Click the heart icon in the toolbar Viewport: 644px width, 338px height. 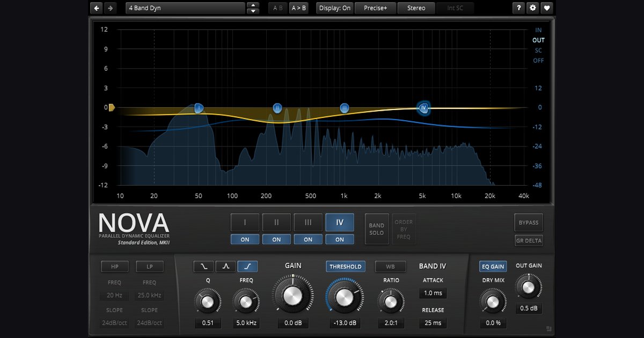548,8
